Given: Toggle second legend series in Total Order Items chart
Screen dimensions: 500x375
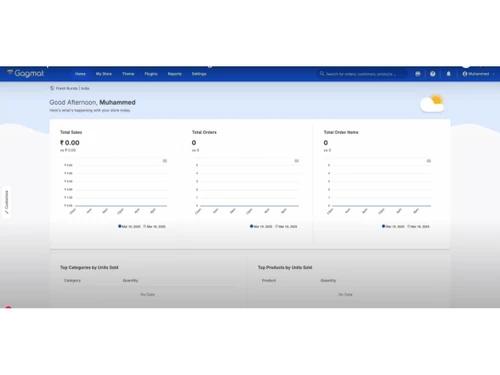Looking at the screenshot, I should coord(418,226).
